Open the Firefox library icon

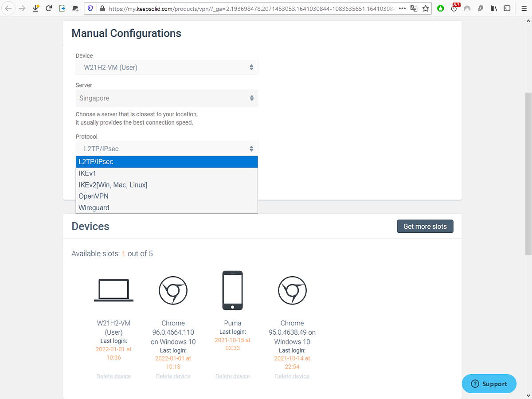point(494,8)
